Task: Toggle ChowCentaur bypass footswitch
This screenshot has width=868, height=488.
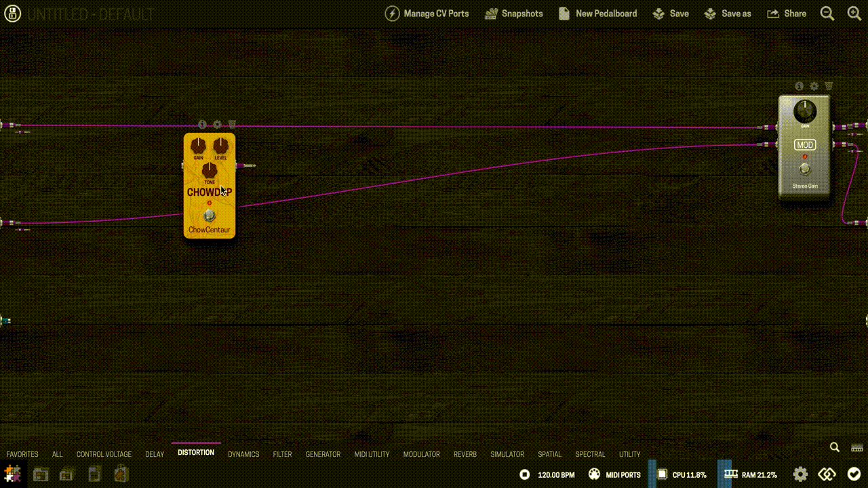Action: [x=210, y=216]
